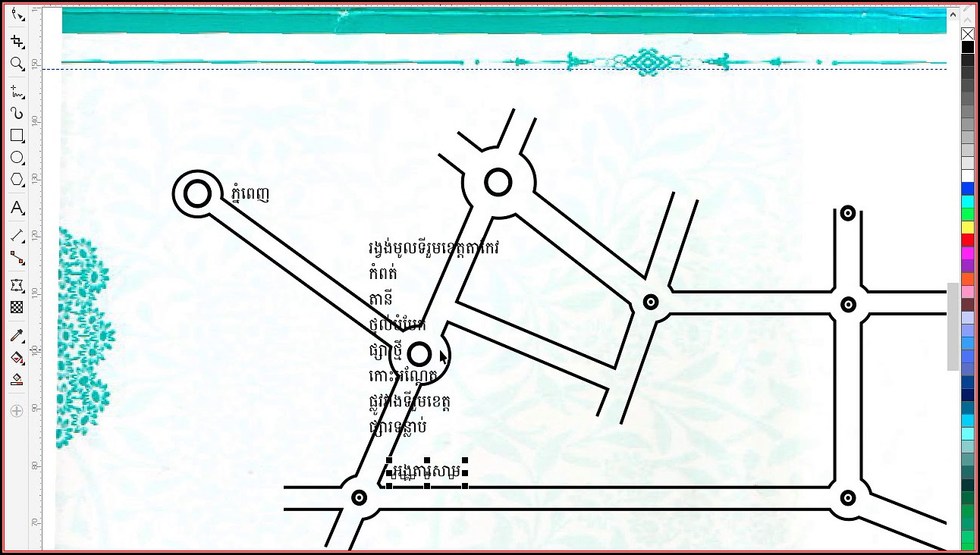980x555 pixels.
Task: Choose the Freehand drawing tool
Action: click(17, 92)
